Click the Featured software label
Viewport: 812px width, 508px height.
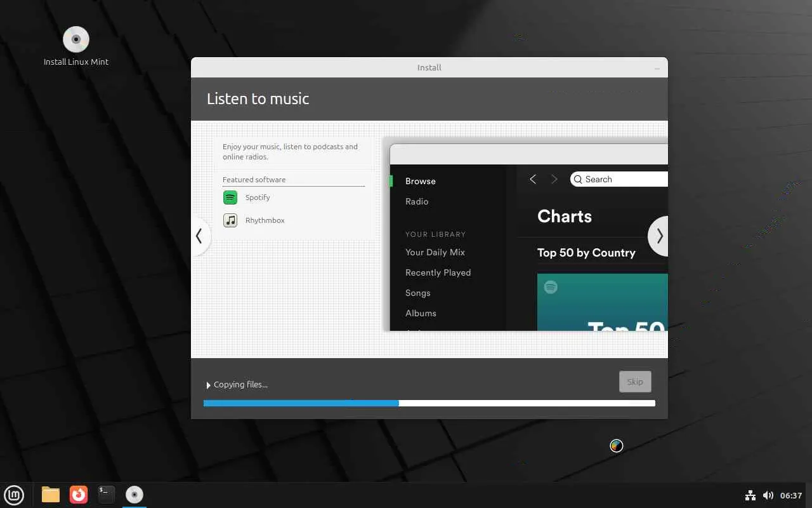(254, 180)
